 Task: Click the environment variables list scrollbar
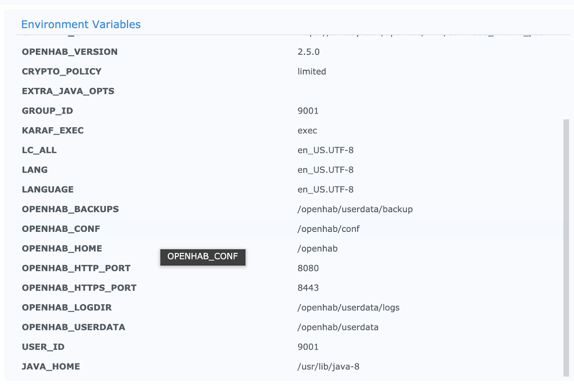coord(566,248)
